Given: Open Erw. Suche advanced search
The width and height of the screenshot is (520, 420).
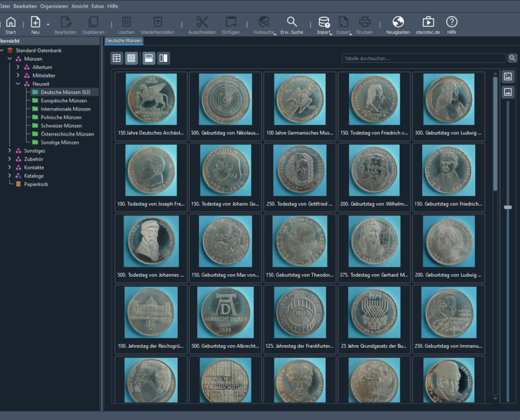Looking at the screenshot, I should (292, 22).
